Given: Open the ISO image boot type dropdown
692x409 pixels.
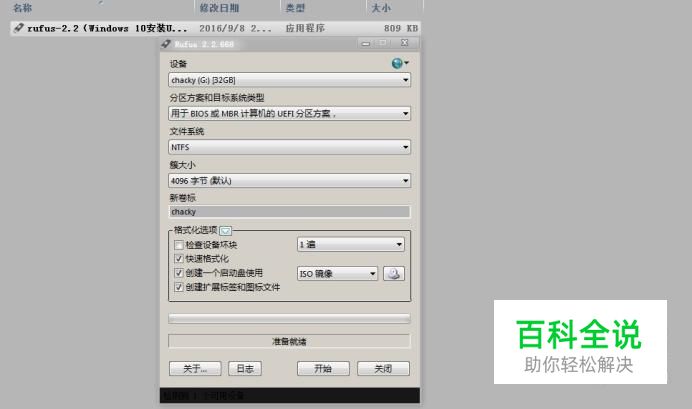Looking at the screenshot, I should pos(337,274).
